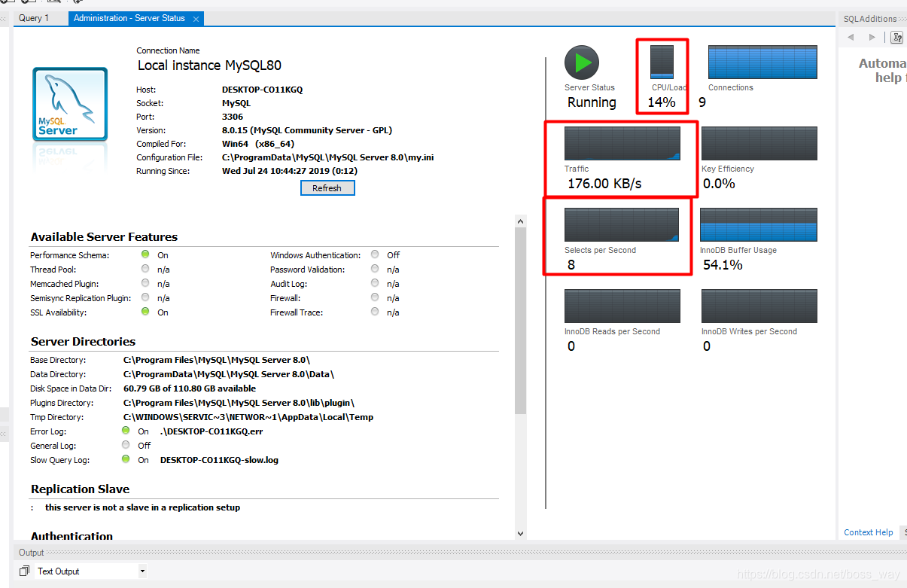Click the Base Directory path
This screenshot has height=588, width=907.
217,360
